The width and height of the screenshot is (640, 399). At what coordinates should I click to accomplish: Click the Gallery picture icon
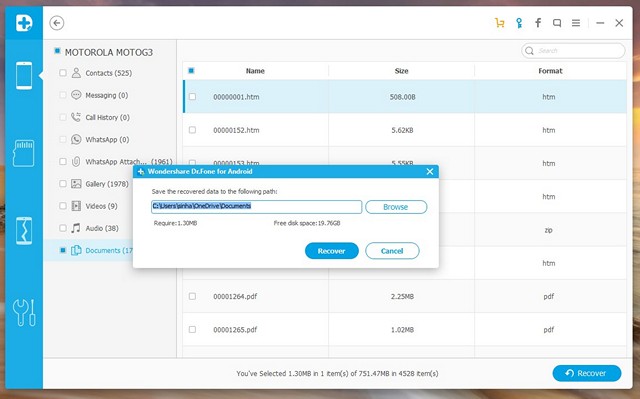[x=76, y=184]
